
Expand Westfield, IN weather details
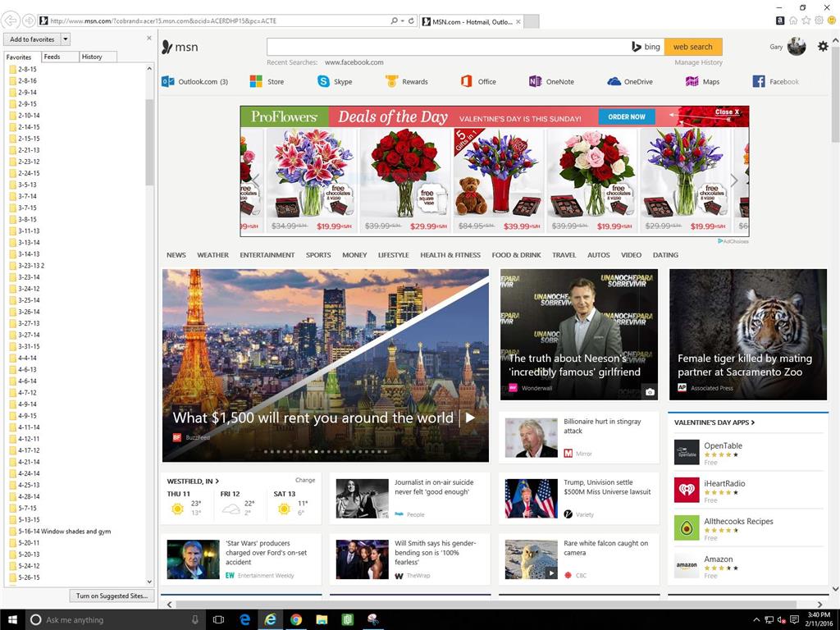coord(193,481)
